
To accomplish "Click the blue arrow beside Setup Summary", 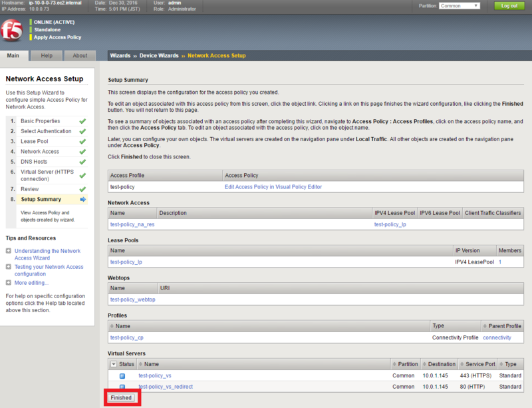I will pyautogui.click(x=82, y=200).
